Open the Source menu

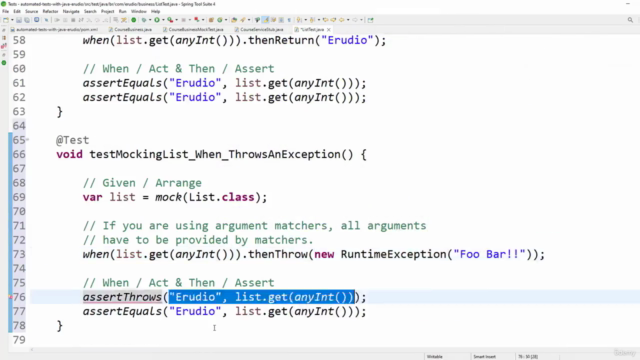tap(31, 11)
